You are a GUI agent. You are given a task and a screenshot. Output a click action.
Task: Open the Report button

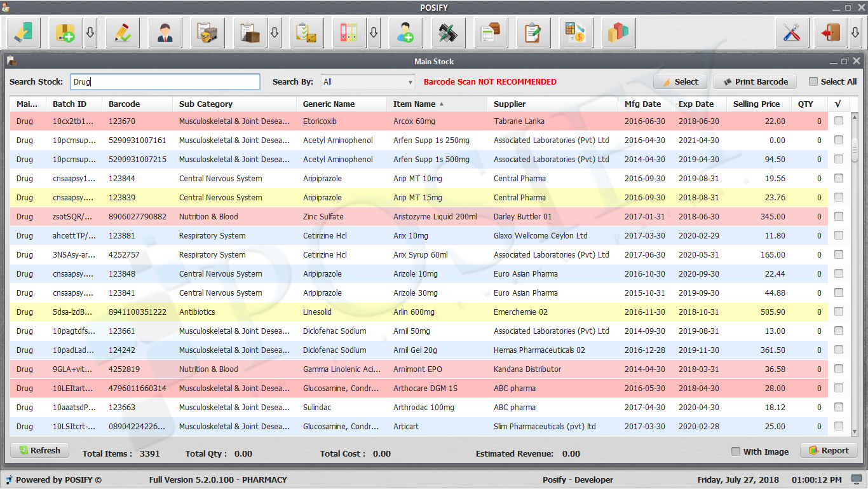click(829, 450)
